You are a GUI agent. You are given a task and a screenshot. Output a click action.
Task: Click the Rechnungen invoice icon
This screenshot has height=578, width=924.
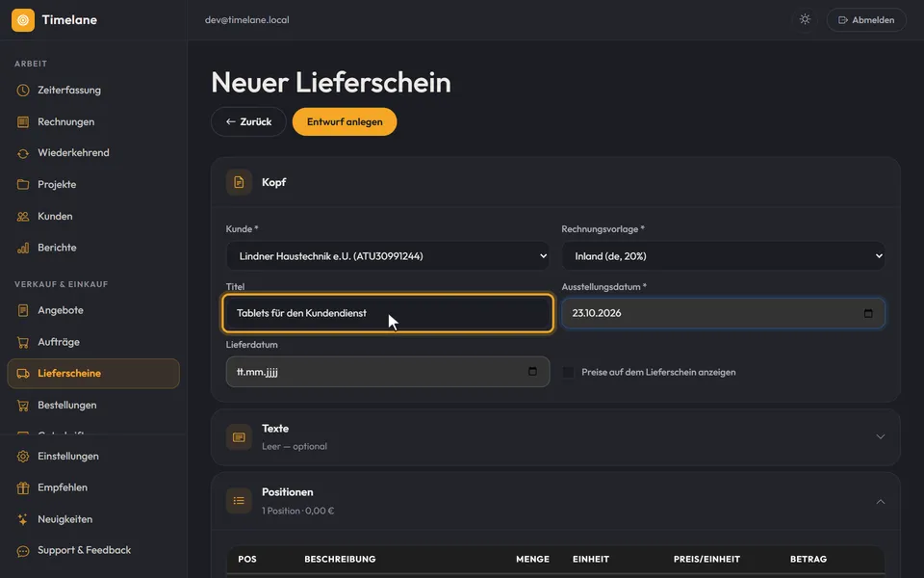pos(23,122)
